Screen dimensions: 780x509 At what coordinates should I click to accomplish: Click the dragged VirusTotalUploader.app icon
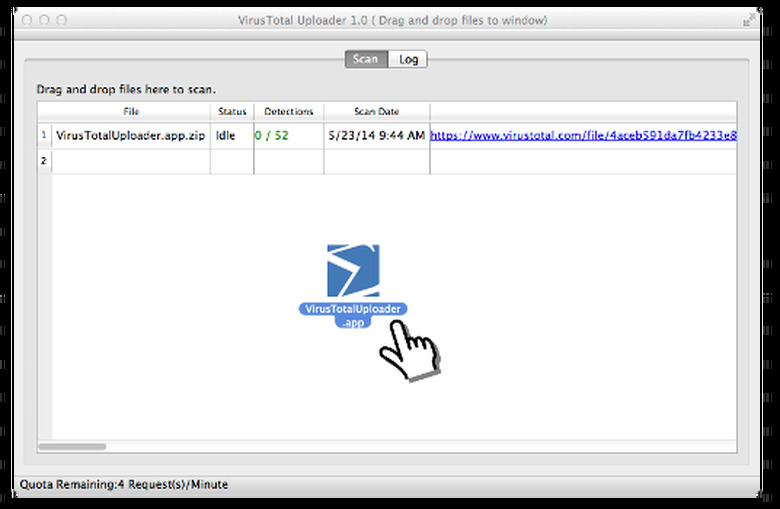(353, 270)
